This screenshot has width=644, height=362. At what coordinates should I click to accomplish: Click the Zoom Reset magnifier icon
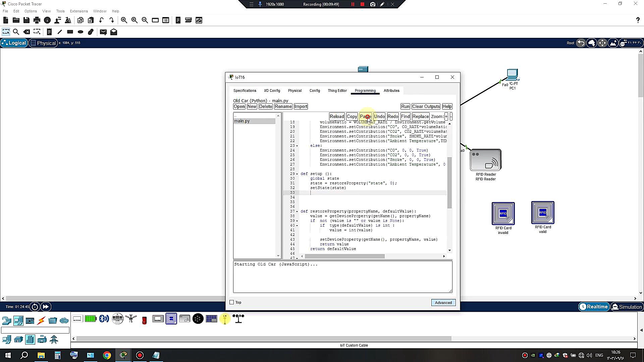tap(135, 20)
